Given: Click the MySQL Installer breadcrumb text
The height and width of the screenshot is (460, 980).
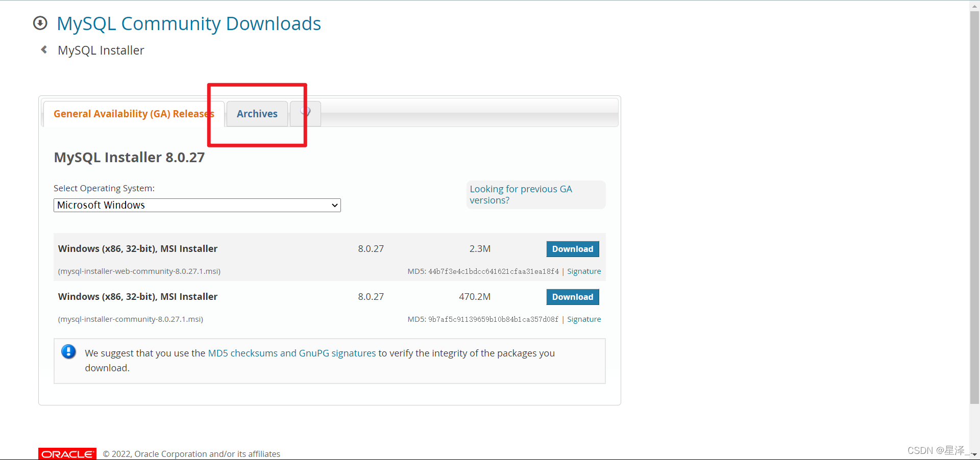Looking at the screenshot, I should click(101, 50).
